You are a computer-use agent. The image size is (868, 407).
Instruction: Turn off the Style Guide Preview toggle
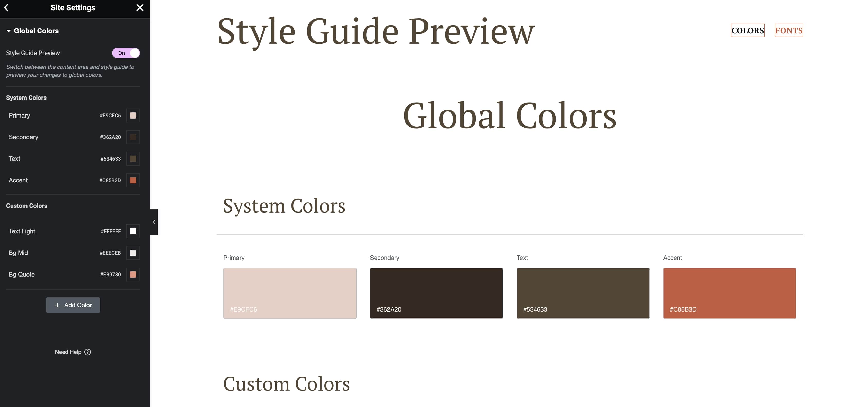(x=126, y=53)
